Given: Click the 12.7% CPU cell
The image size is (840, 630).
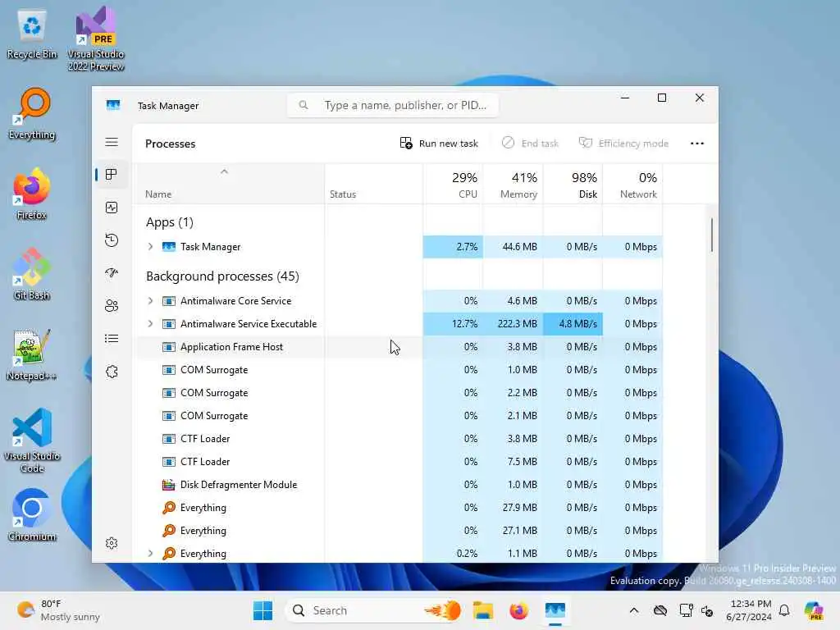Looking at the screenshot, I should point(453,324).
